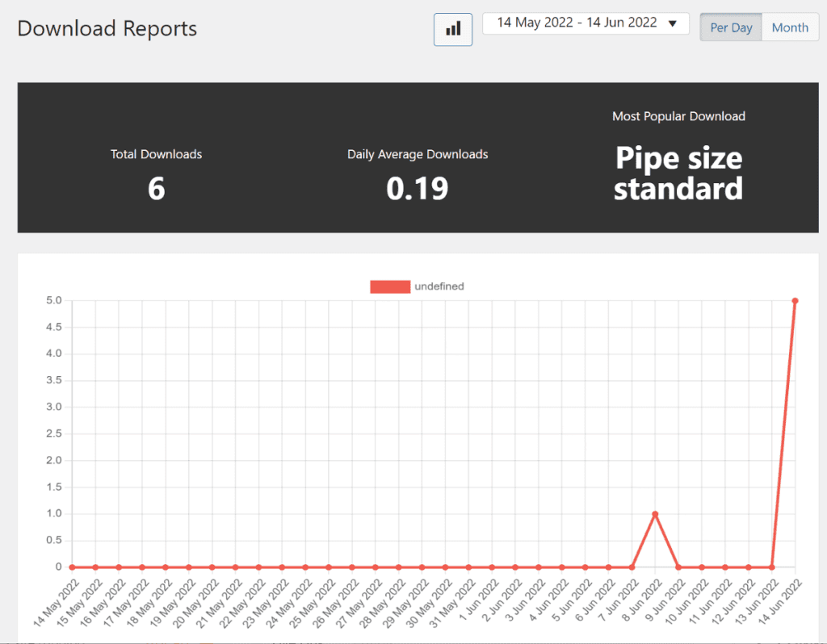Click the Download Reports heading
Viewport: 827px width, 644px height.
(107, 29)
